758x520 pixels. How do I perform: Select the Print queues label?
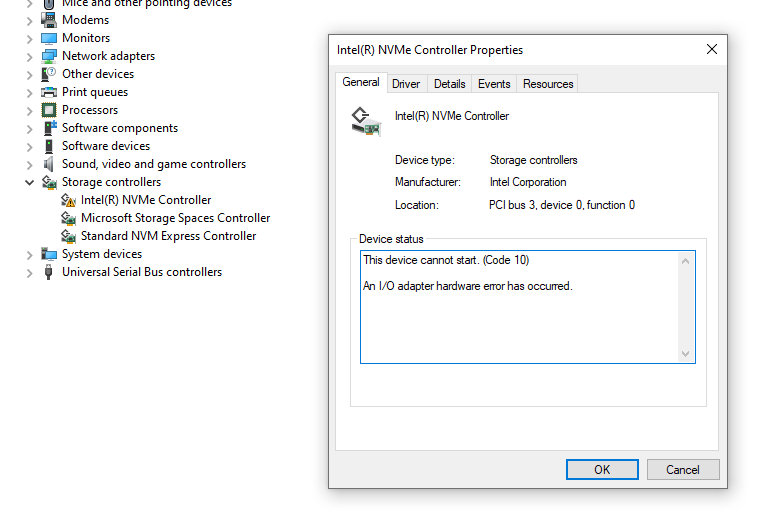click(95, 92)
